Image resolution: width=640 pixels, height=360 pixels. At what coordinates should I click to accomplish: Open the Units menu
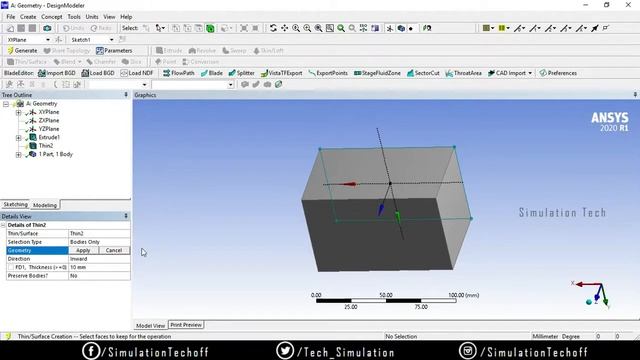92,17
